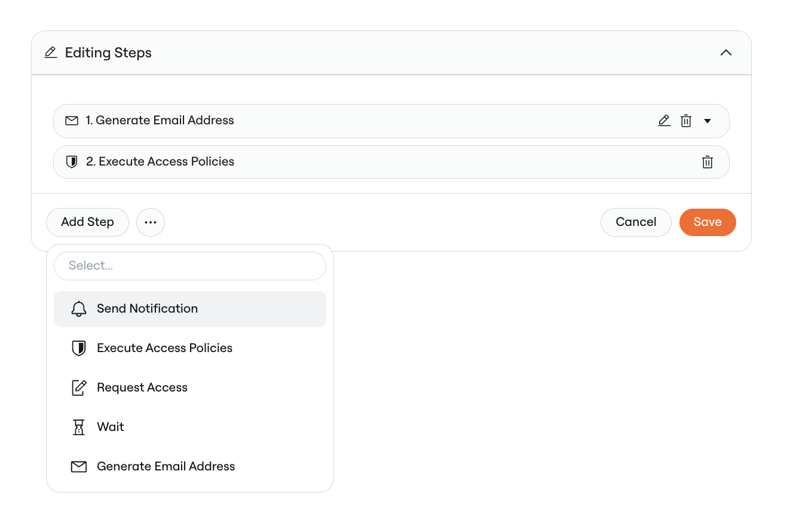Cancel editing steps
The image size is (790, 532).
pos(636,222)
